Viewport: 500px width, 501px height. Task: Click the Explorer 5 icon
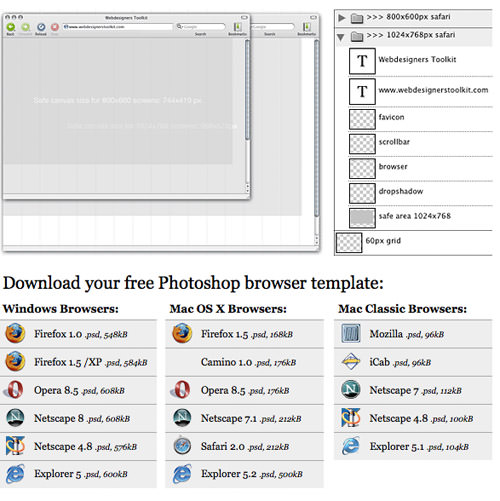15,474
